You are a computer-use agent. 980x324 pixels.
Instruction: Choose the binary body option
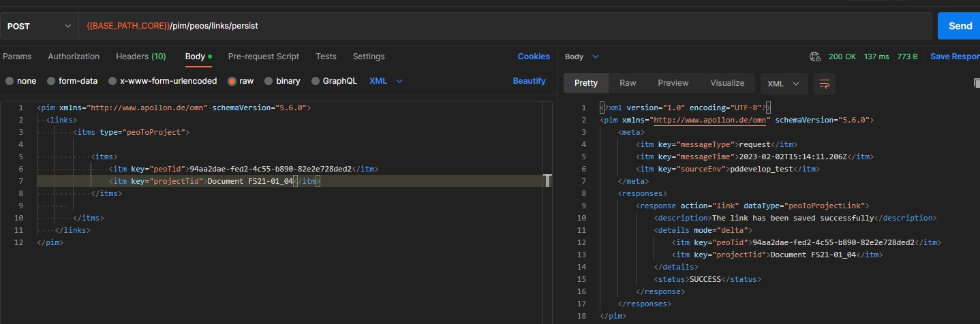point(269,81)
